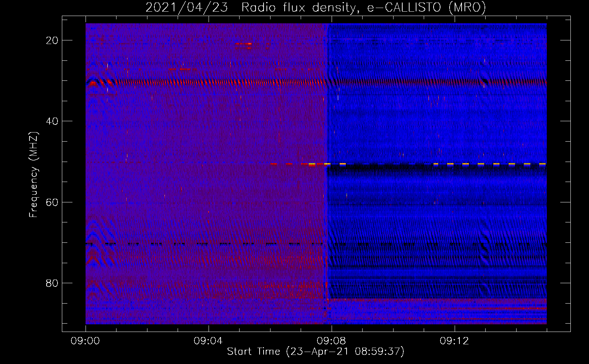Click the 09:04 time tick label
The width and height of the screenshot is (589, 364).
point(208,341)
